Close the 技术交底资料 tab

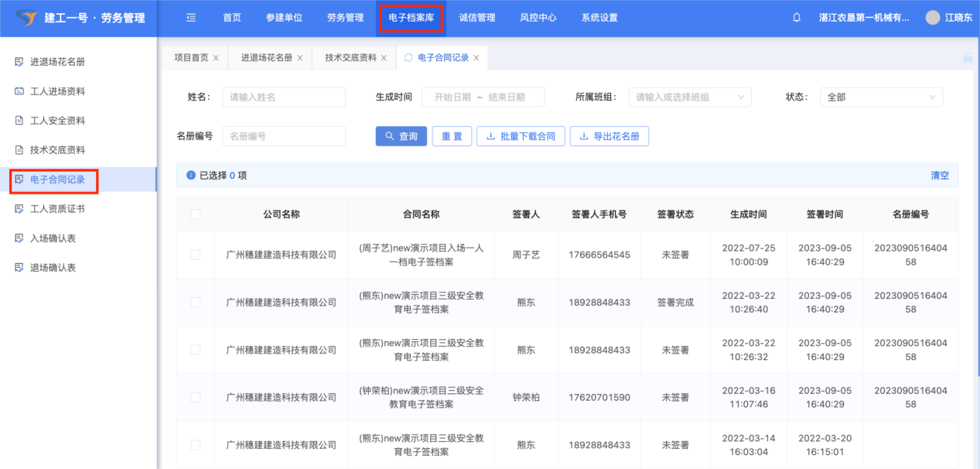tap(384, 58)
